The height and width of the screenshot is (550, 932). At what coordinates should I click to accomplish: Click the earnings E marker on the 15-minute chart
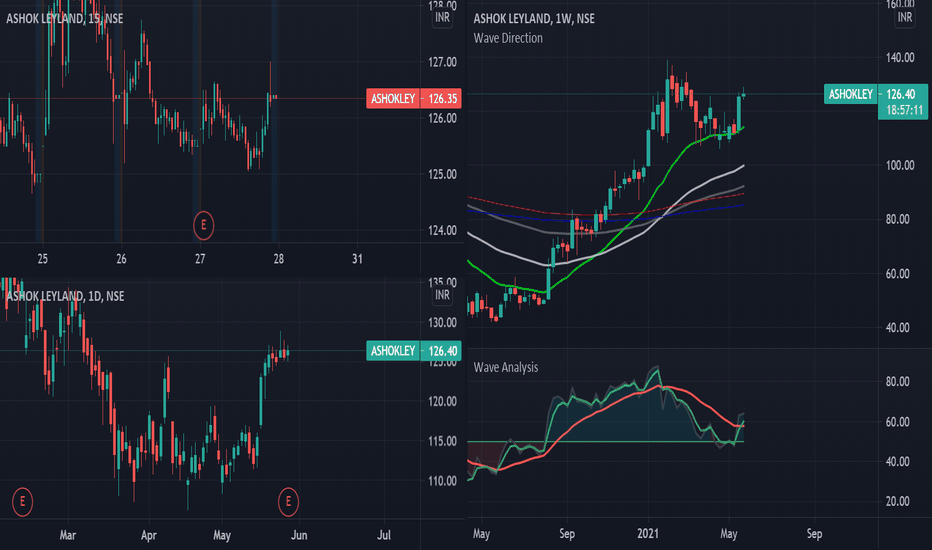coord(203,225)
